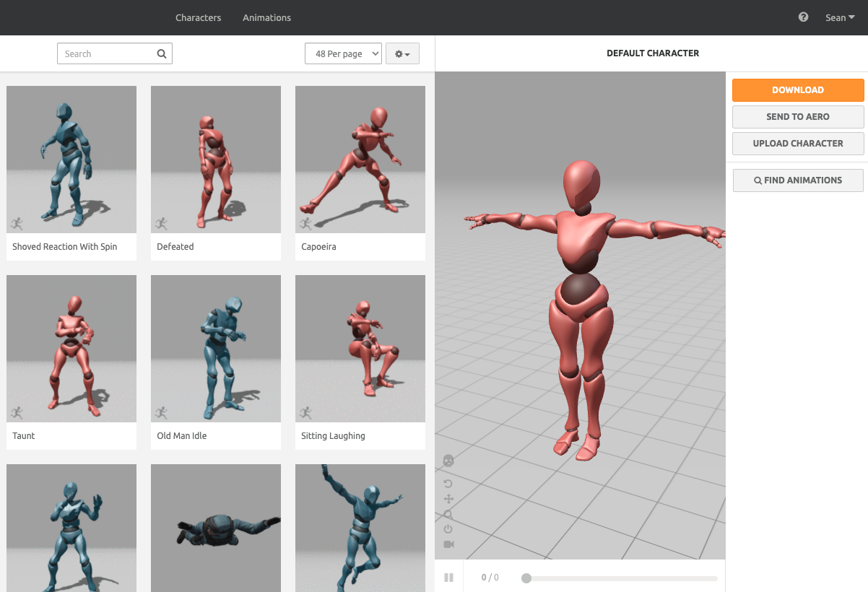Select the zoom magnifier icon in viewer
Image resolution: width=868 pixels, height=592 pixels.
(x=448, y=514)
